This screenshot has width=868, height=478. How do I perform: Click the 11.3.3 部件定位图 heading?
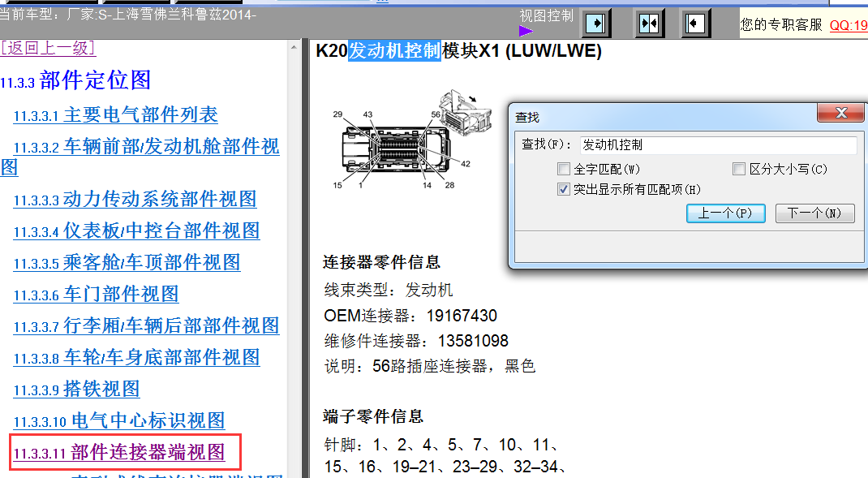click(x=75, y=80)
